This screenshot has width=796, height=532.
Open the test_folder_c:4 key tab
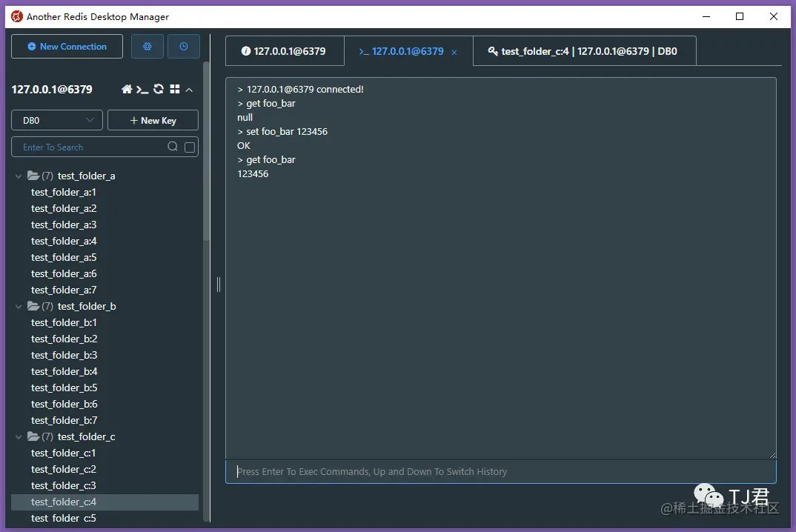click(584, 51)
